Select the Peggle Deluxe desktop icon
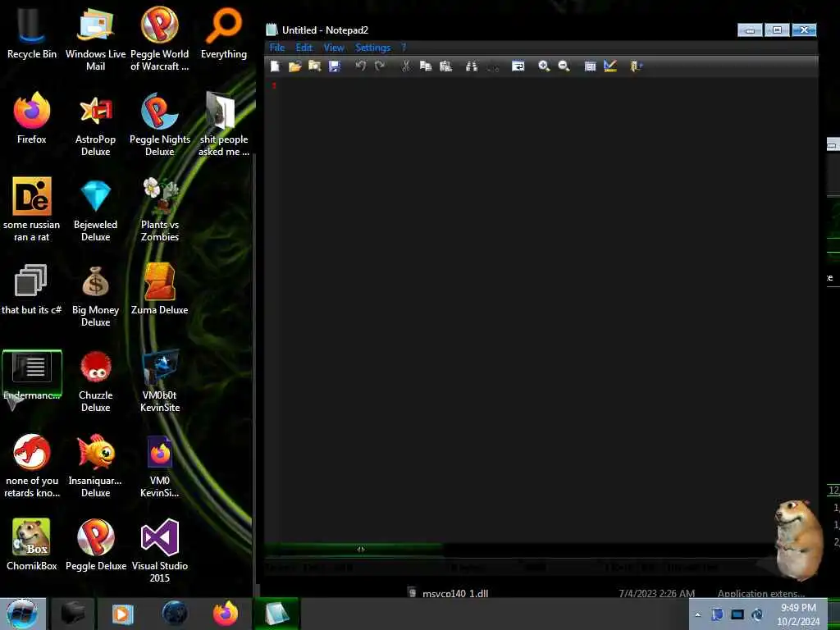The image size is (840, 630). 95,545
